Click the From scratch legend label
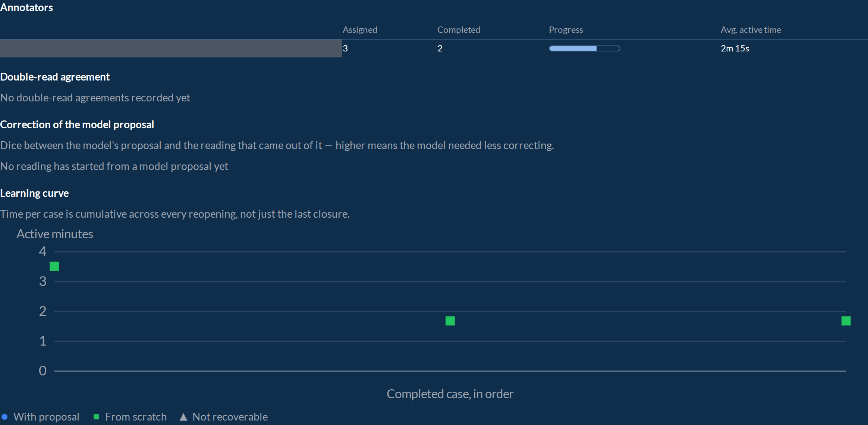 click(136, 417)
